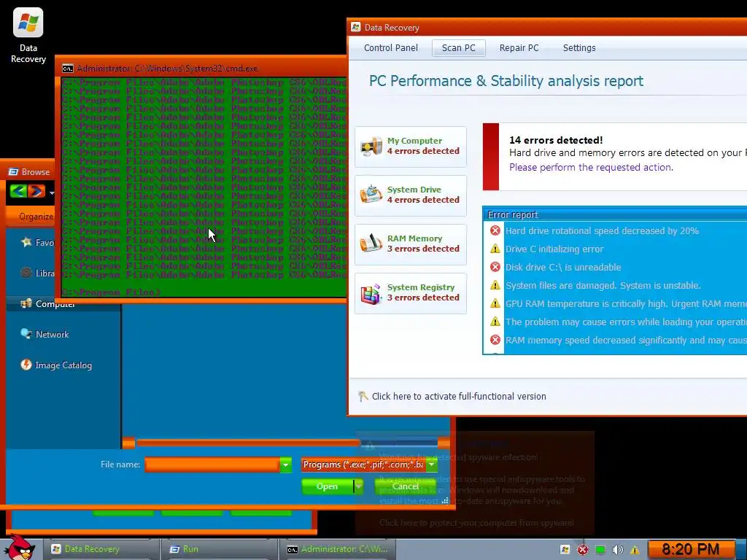Click the Image Catalog icon in Browse sidebar
Image resolution: width=747 pixels, height=560 pixels.
[x=26, y=365]
